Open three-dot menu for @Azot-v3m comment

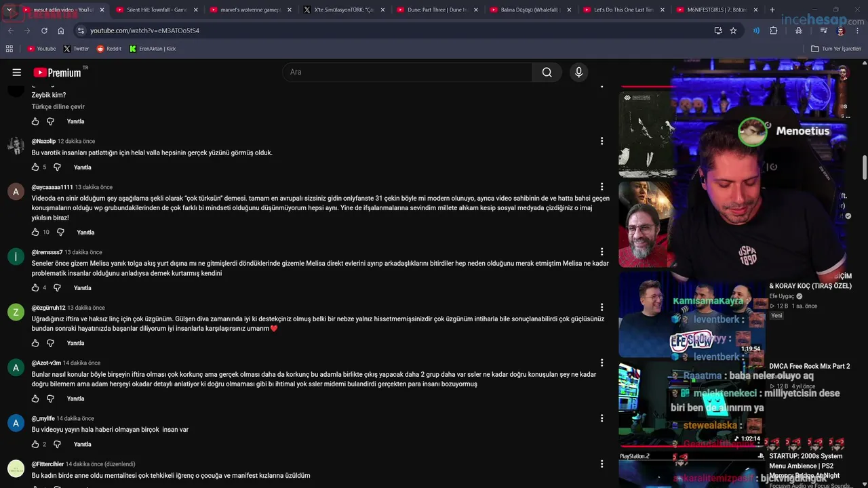coord(601,363)
